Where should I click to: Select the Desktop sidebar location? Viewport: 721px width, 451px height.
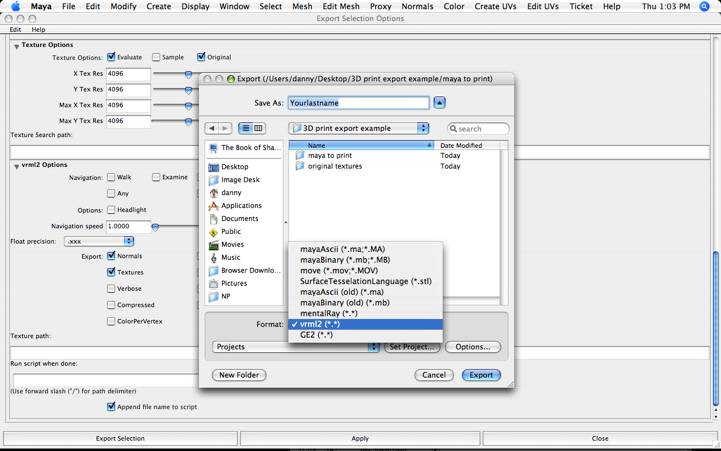[234, 167]
